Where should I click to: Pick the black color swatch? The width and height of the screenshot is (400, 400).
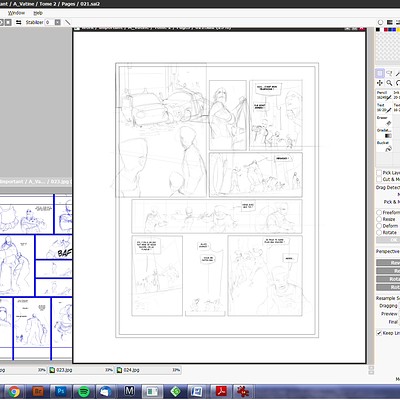[378, 30]
